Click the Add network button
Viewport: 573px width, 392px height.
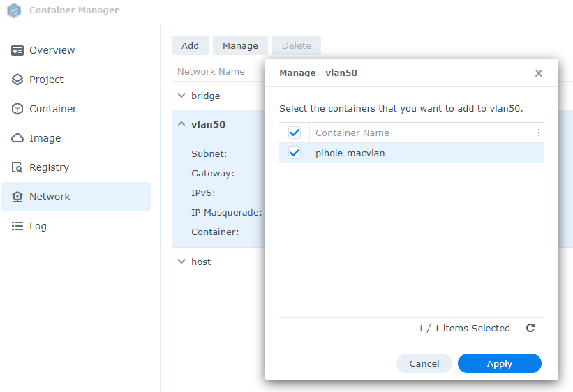[x=190, y=45]
